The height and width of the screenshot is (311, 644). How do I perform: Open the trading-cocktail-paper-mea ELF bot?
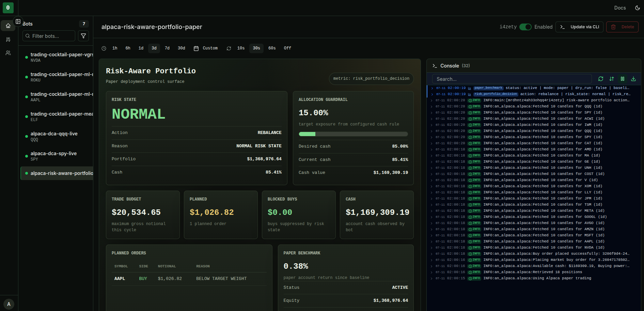pyautogui.click(x=57, y=117)
